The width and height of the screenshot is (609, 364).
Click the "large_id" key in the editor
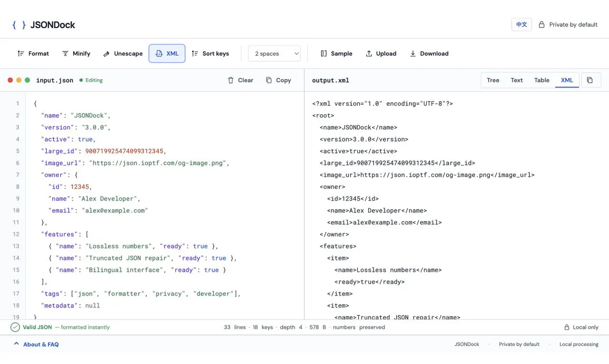59,151
